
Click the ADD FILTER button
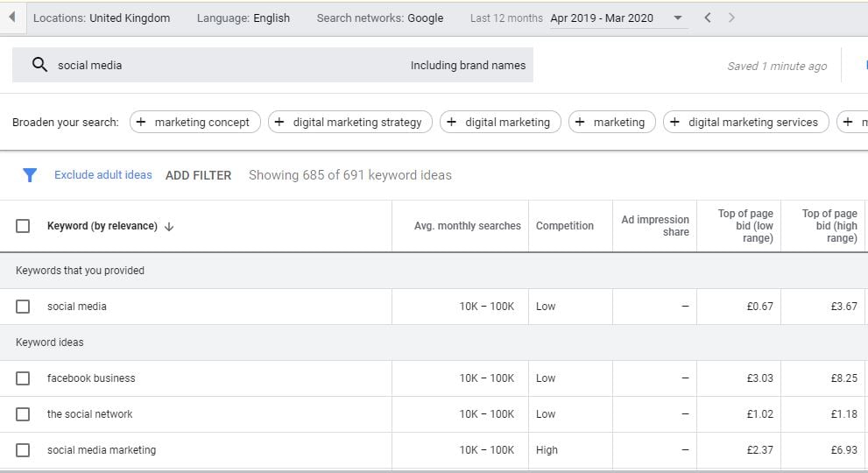click(x=198, y=175)
